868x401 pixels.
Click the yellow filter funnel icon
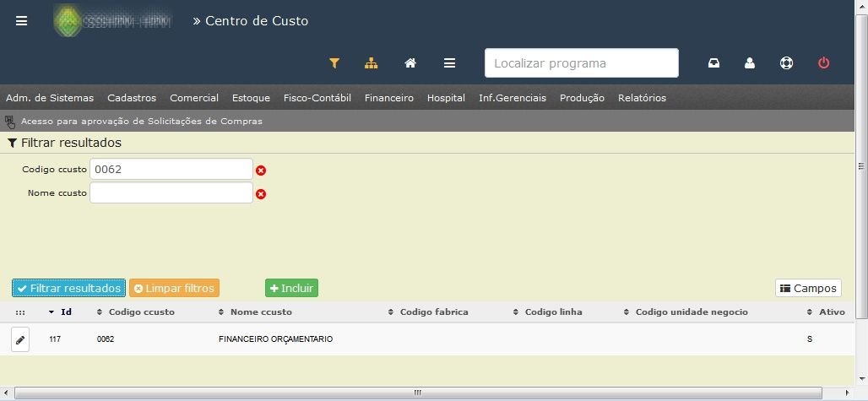[x=334, y=63]
